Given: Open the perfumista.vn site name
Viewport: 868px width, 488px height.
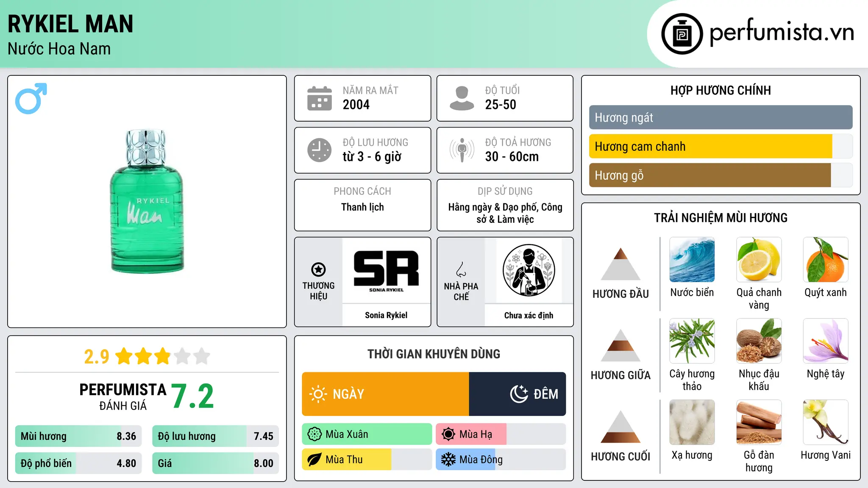Looking at the screenshot, I should 782,32.
